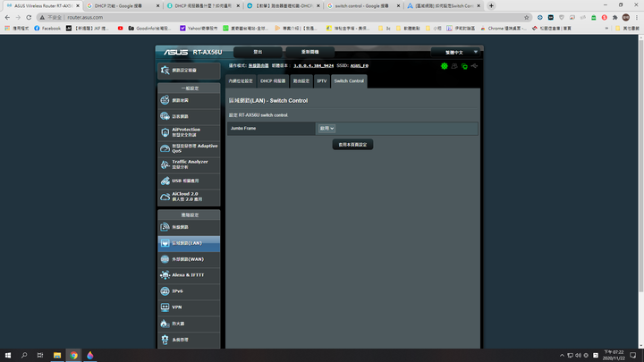Switch to the IPTV tab

[x=322, y=81]
